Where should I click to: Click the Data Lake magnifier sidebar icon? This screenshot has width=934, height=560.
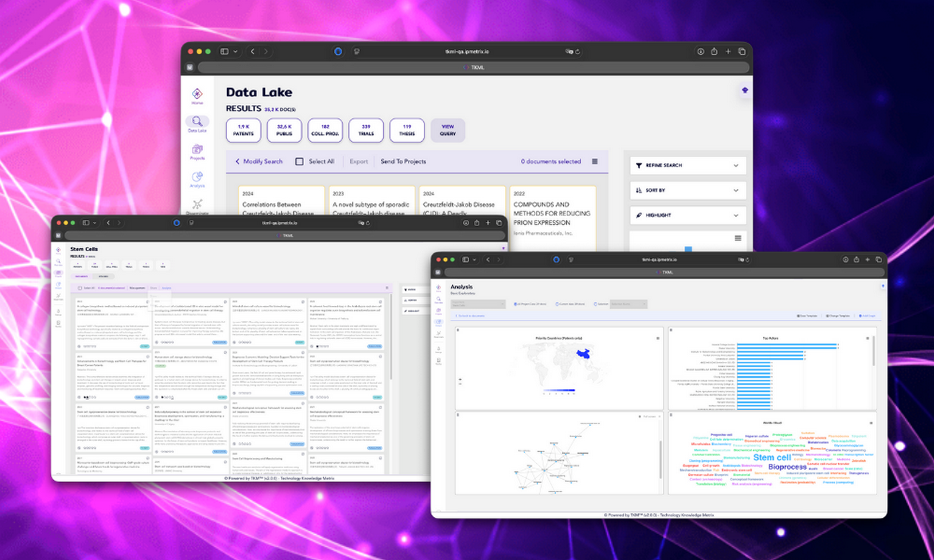197,122
